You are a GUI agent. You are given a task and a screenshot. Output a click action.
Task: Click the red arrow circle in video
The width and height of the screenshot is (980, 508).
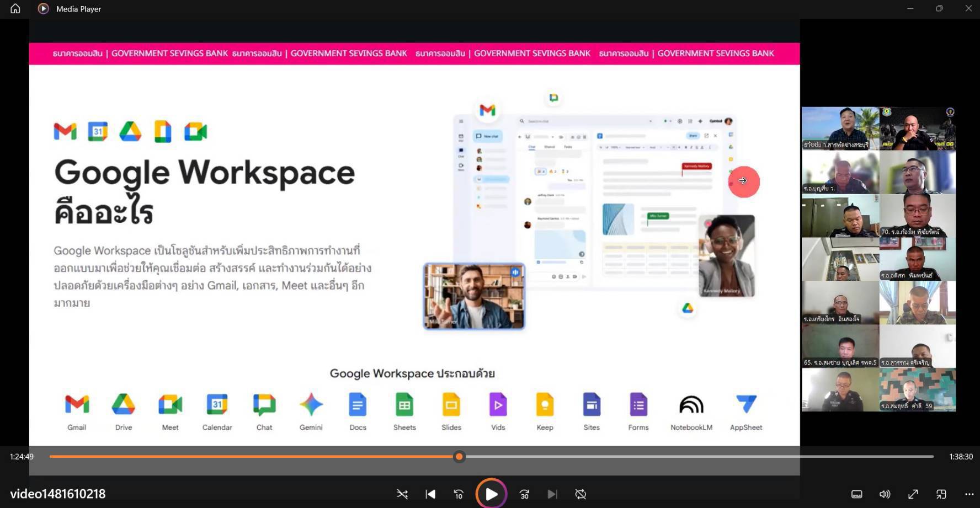click(744, 181)
